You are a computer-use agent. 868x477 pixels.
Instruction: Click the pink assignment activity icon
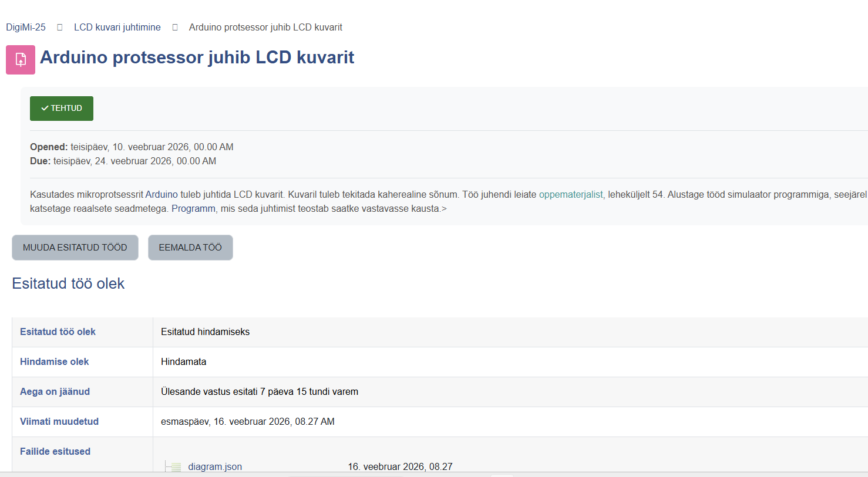[21, 60]
